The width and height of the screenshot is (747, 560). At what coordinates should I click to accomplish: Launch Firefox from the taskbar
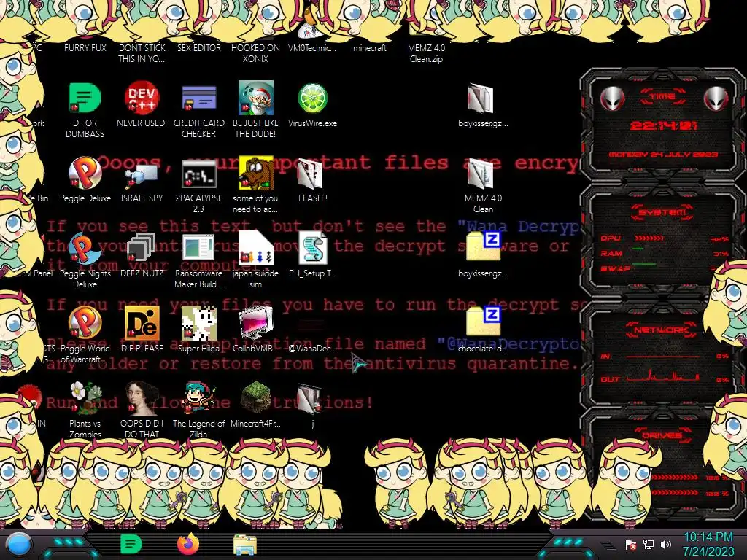[188, 544]
